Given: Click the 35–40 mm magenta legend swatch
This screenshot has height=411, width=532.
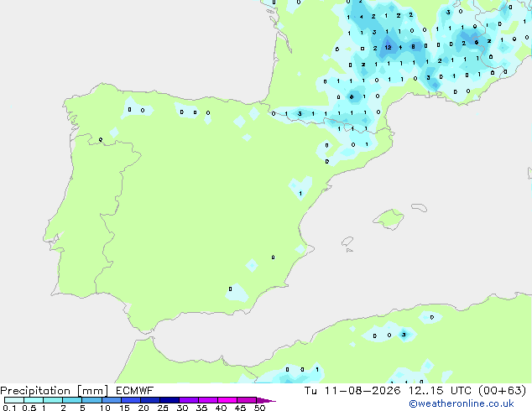Looking at the screenshot, I should tap(207, 400).
